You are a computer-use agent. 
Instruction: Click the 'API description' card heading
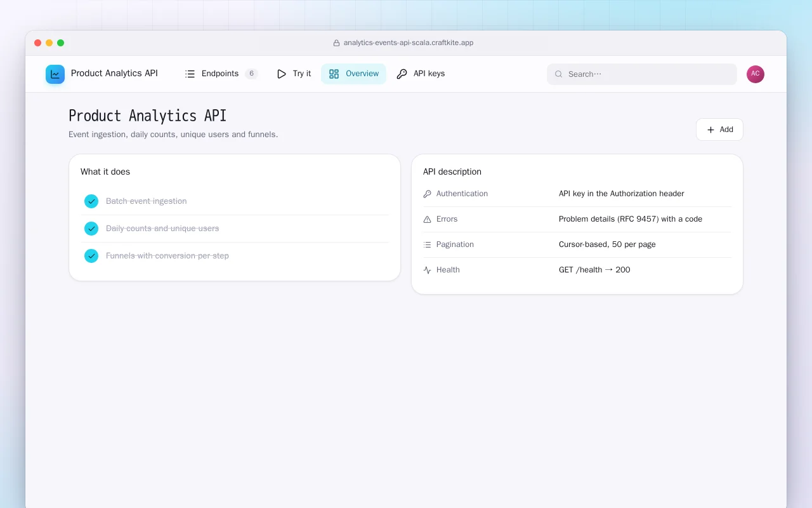click(452, 172)
